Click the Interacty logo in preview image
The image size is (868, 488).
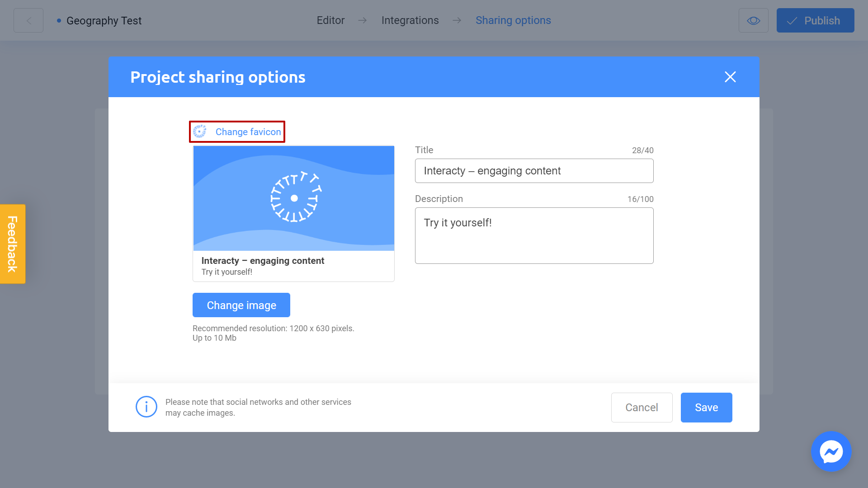tap(294, 198)
